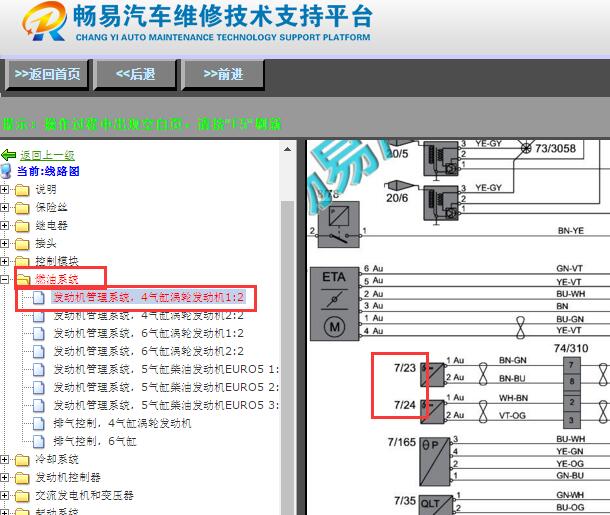Click document icon of 6气缸涡轮发动机2:2
This screenshot has width=610, height=515.
pyautogui.click(x=39, y=351)
